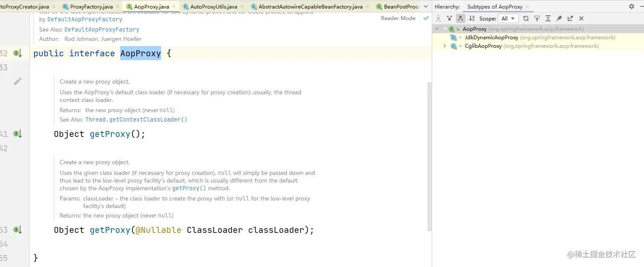Click AutoProxyUtils.java tab's class icon
This screenshot has height=267, width=644.
point(185,7)
